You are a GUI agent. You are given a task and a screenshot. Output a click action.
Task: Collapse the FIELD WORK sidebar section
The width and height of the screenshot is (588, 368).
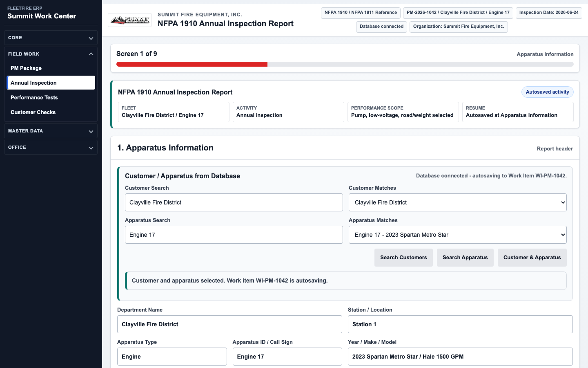coord(51,54)
